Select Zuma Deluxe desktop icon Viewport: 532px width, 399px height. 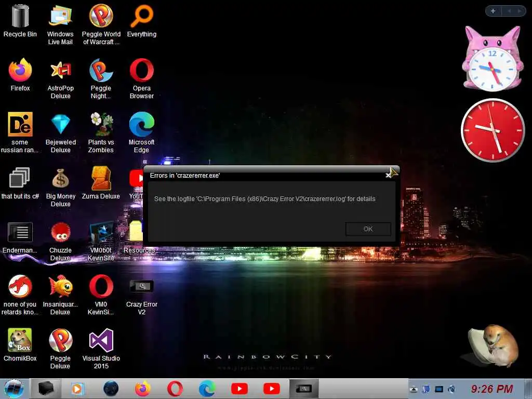point(101,183)
